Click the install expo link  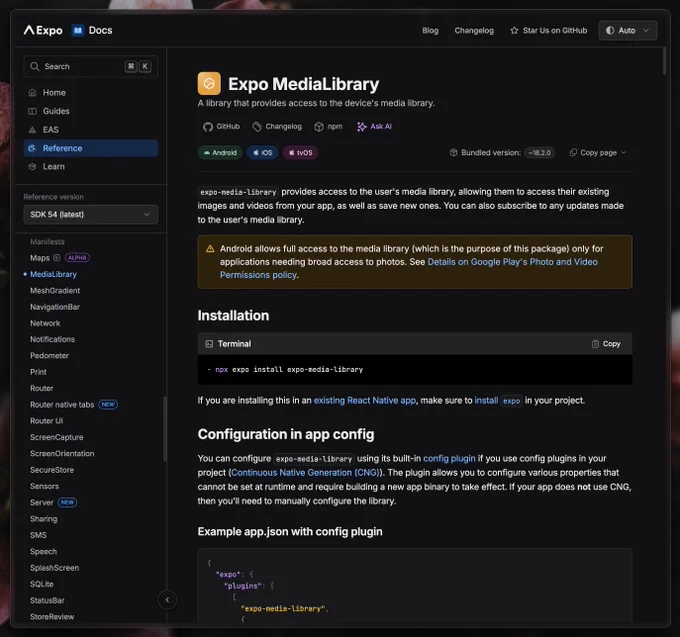tap(498, 400)
